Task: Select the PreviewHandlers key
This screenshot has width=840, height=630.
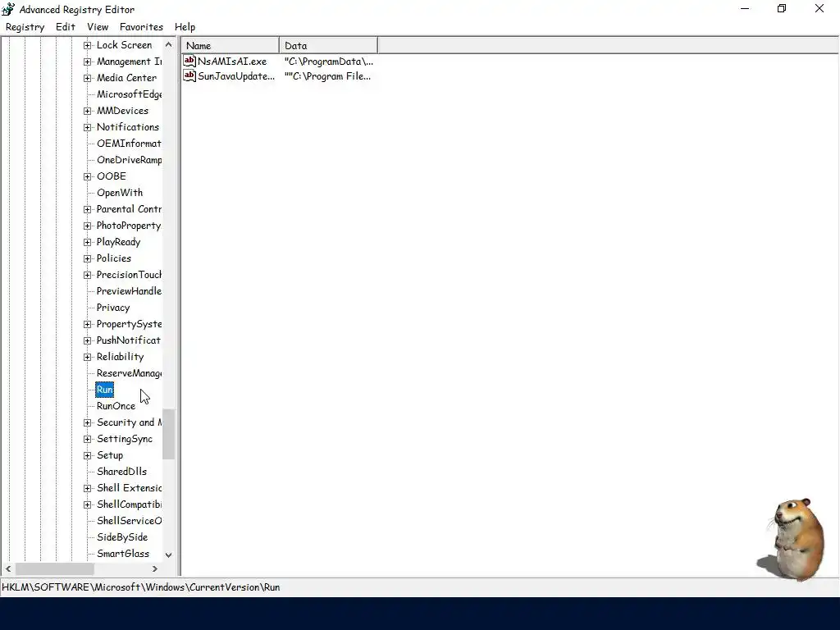Action: [129, 291]
